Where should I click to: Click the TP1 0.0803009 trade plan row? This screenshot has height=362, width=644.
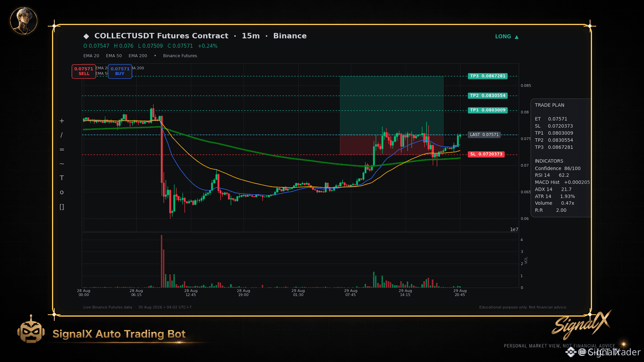coord(554,133)
